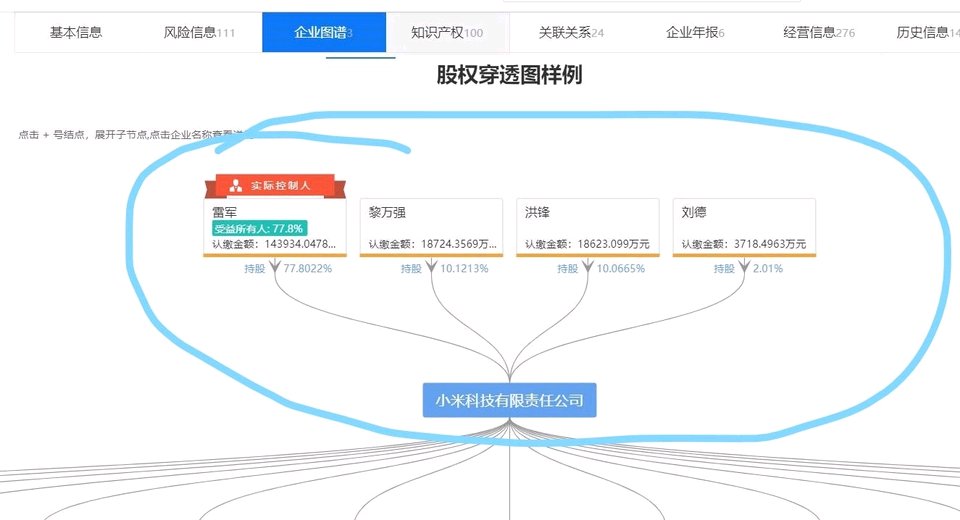Click the 受益所有人: 77.8% badge
This screenshot has height=520, width=960.
click(260, 228)
